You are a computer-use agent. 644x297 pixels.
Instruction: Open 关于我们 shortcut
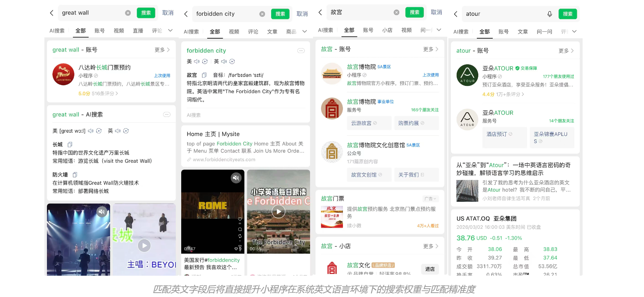point(417,175)
